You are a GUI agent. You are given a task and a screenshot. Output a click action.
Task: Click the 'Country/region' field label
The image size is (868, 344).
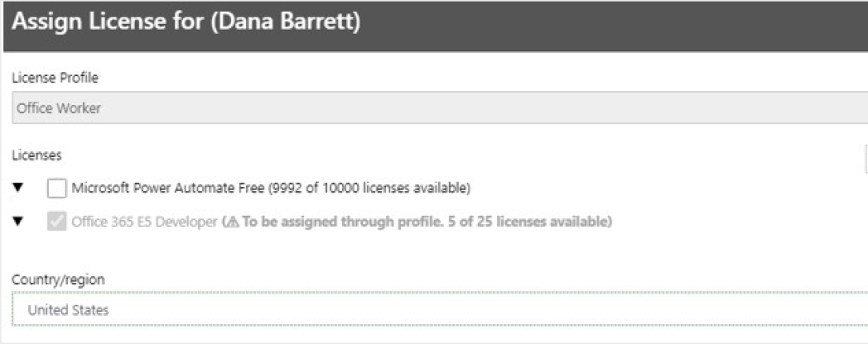[x=58, y=280]
